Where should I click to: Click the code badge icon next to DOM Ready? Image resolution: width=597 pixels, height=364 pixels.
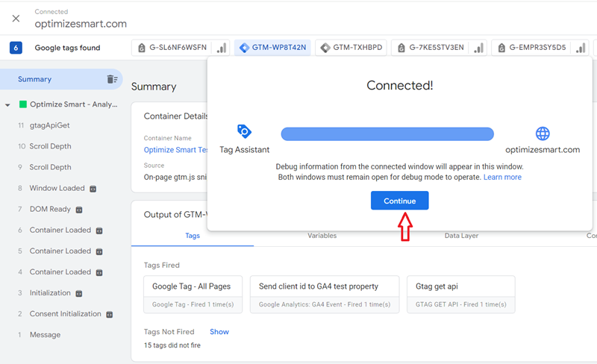pyautogui.click(x=79, y=210)
